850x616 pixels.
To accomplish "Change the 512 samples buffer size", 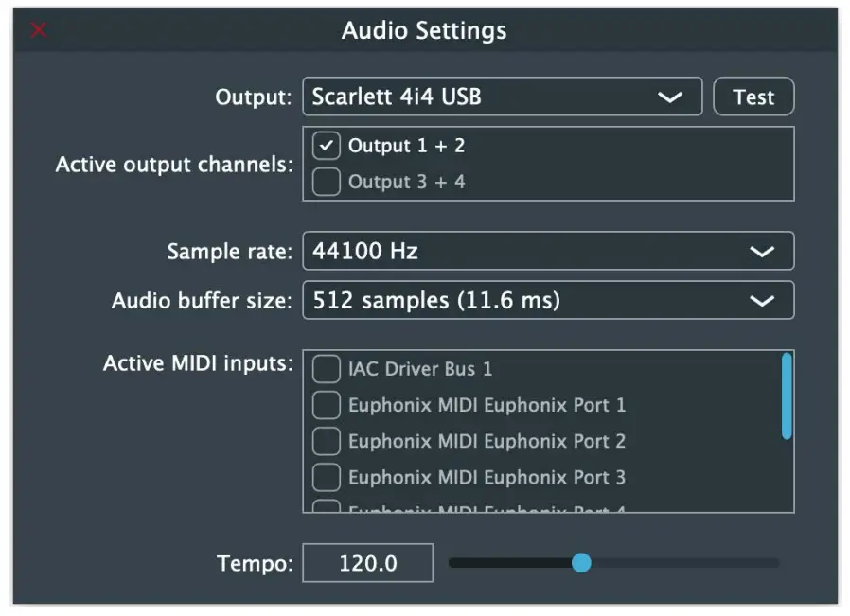I will 549,301.
